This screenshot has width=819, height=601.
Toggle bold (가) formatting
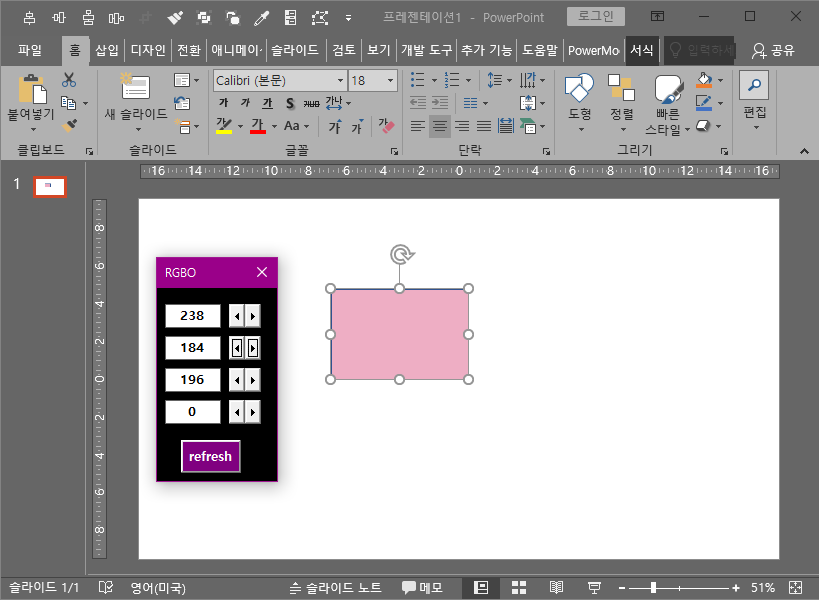coord(224,103)
